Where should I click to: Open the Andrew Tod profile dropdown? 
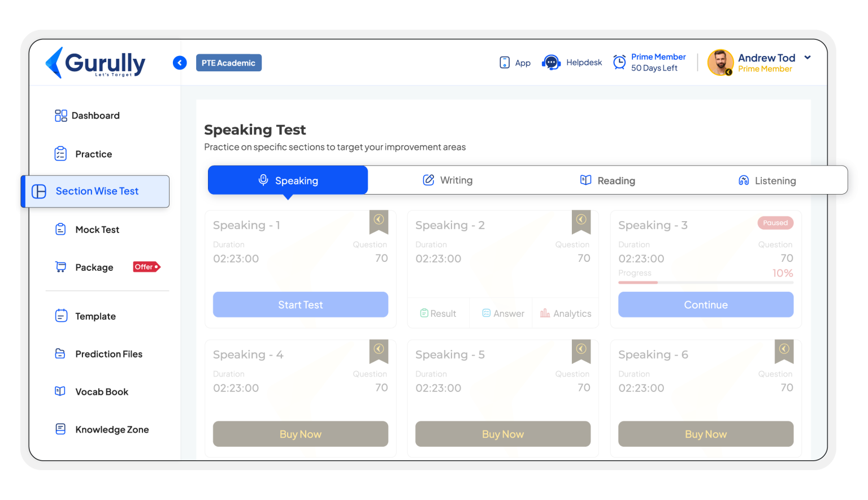click(x=808, y=57)
